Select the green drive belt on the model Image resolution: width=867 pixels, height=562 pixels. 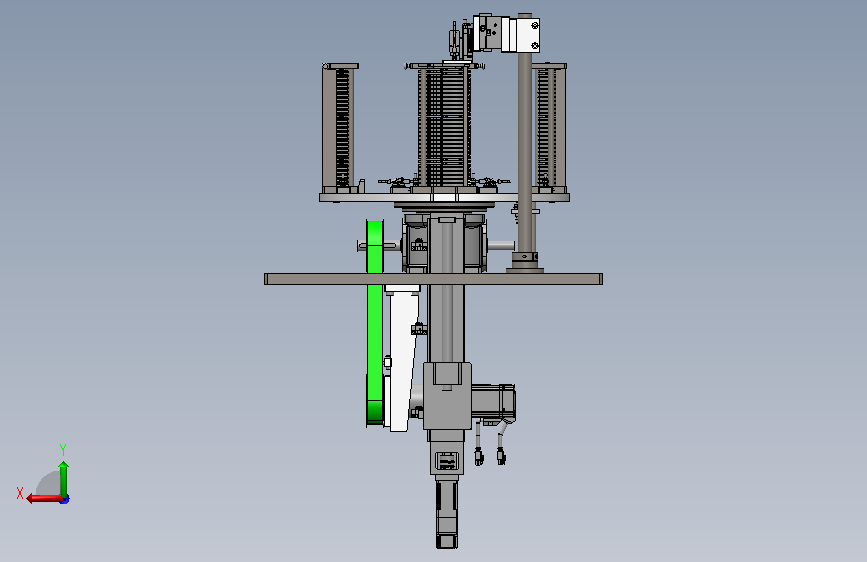[x=375, y=323]
